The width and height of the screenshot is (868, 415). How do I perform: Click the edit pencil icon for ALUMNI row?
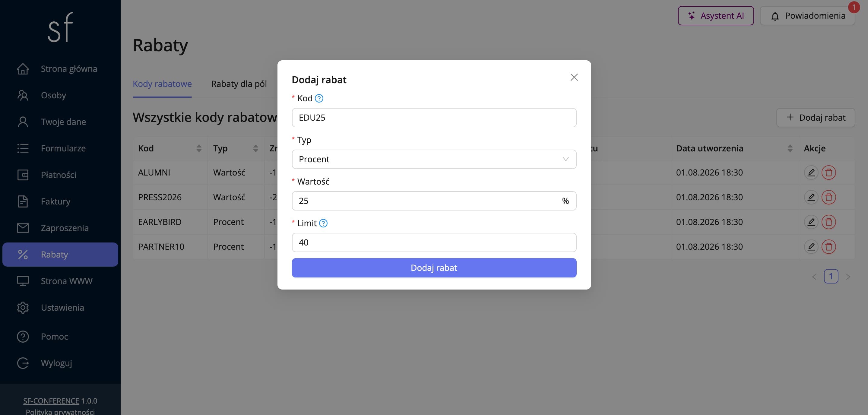click(x=811, y=173)
